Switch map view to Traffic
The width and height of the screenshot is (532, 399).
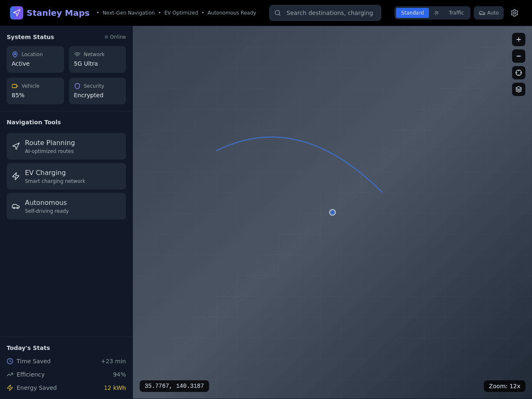tap(456, 13)
